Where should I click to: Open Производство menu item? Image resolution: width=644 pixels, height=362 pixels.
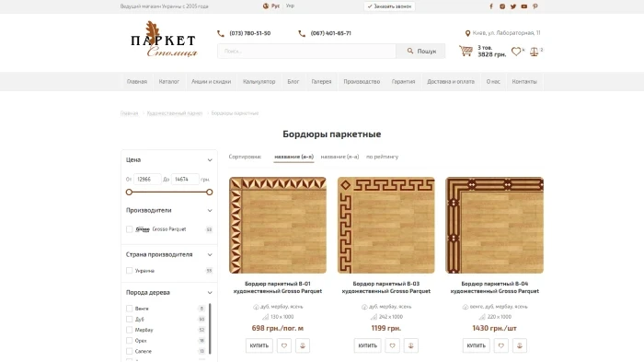tap(362, 81)
